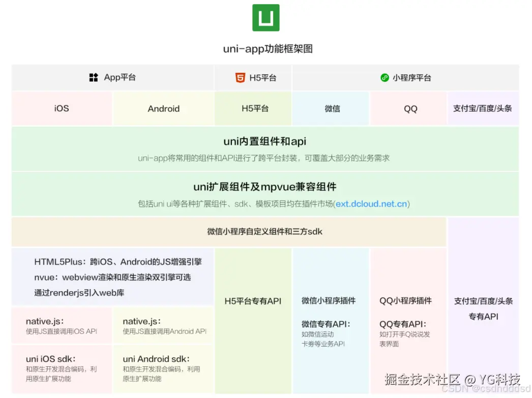Click the QQ platform cell
532x398 pixels.
(x=408, y=109)
